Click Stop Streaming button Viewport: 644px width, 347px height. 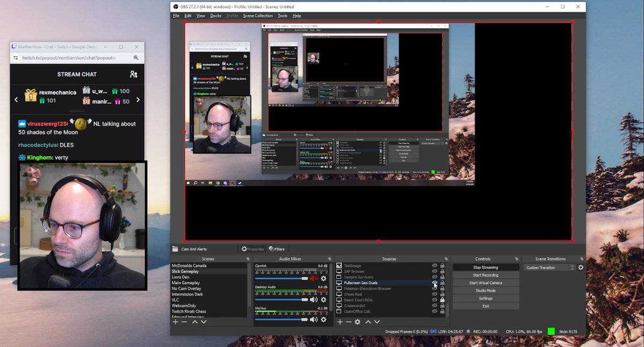[x=486, y=268]
